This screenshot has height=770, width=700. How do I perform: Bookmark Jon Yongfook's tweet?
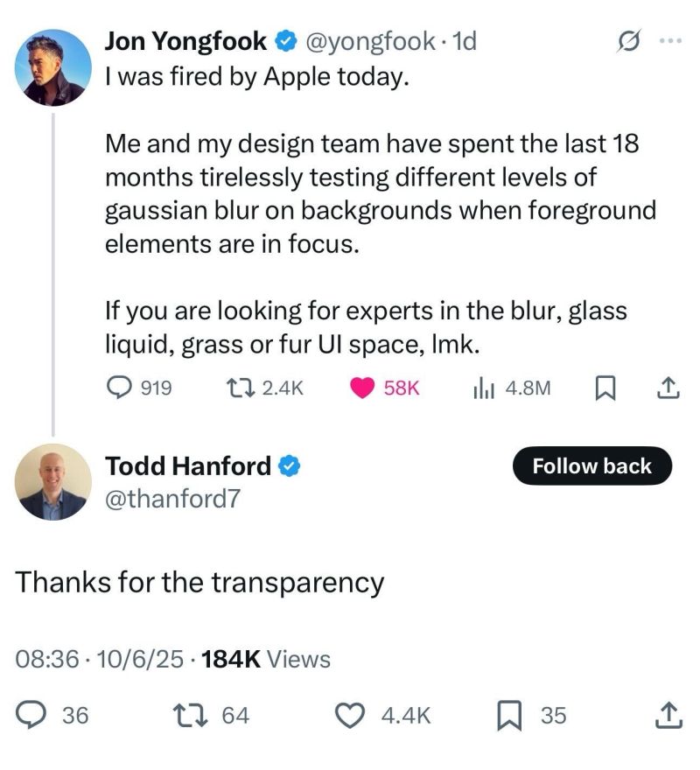pyautogui.click(x=604, y=388)
